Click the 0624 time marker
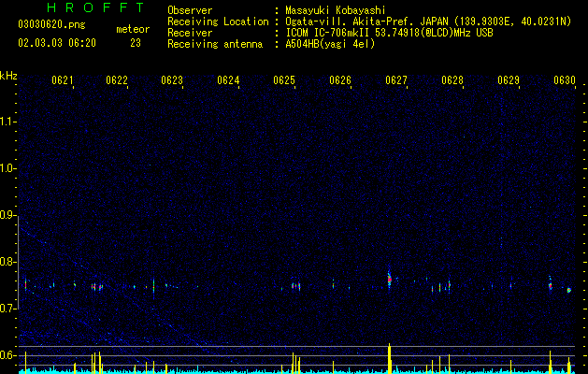 (x=228, y=80)
